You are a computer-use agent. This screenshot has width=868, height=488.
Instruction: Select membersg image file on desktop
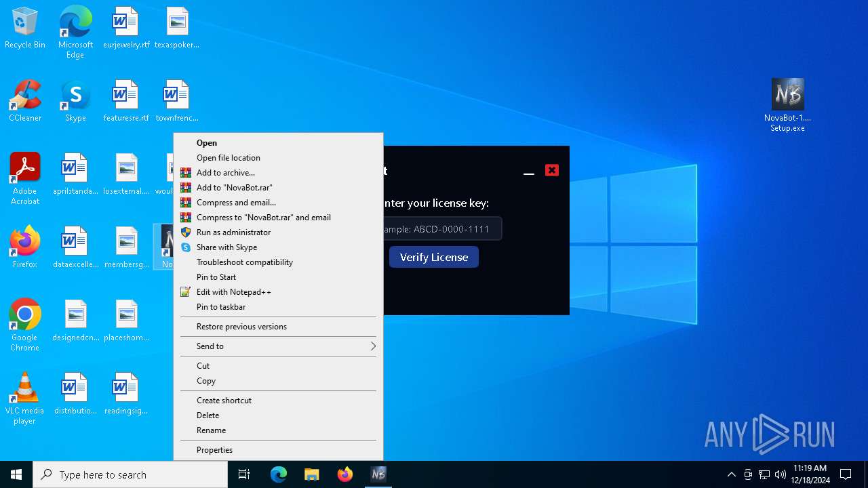tap(126, 248)
